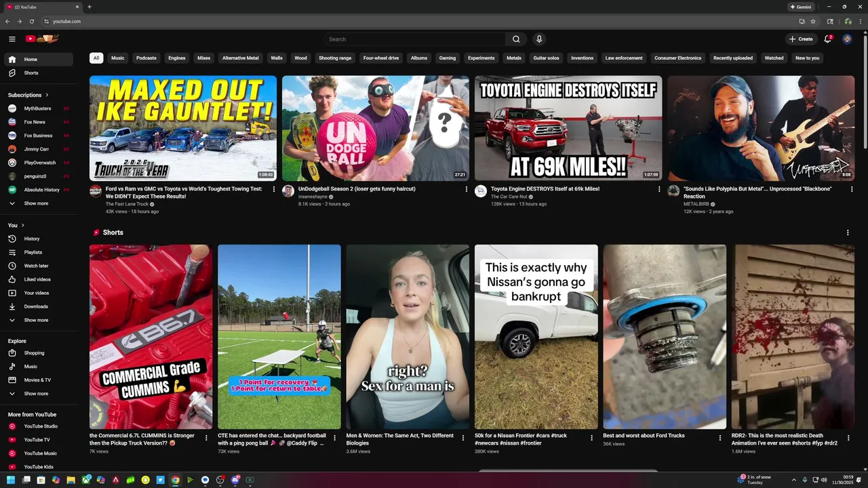This screenshot has width=868, height=488.
Task: Activate voice search microphone icon
Action: point(539,39)
